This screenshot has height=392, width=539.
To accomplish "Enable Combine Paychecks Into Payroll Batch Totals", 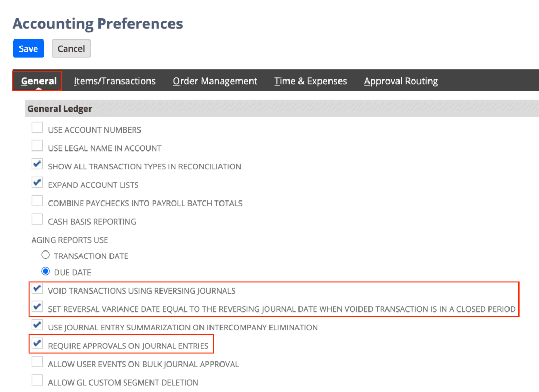I will point(37,200).
